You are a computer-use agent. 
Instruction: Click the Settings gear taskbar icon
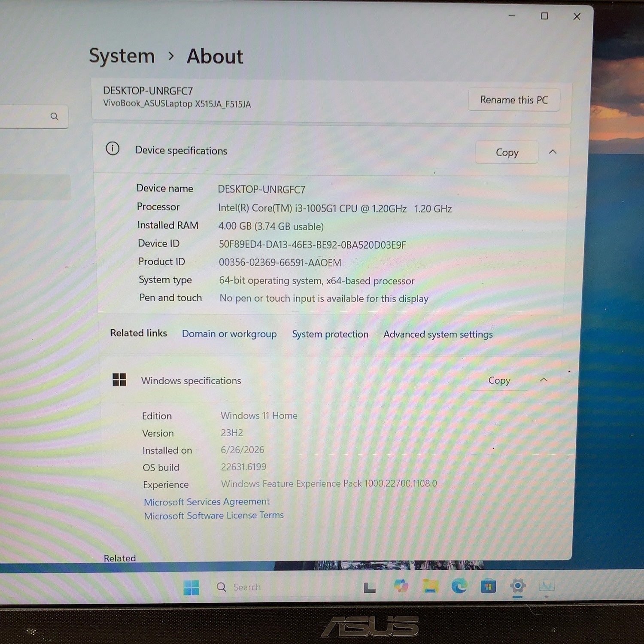[x=518, y=586]
